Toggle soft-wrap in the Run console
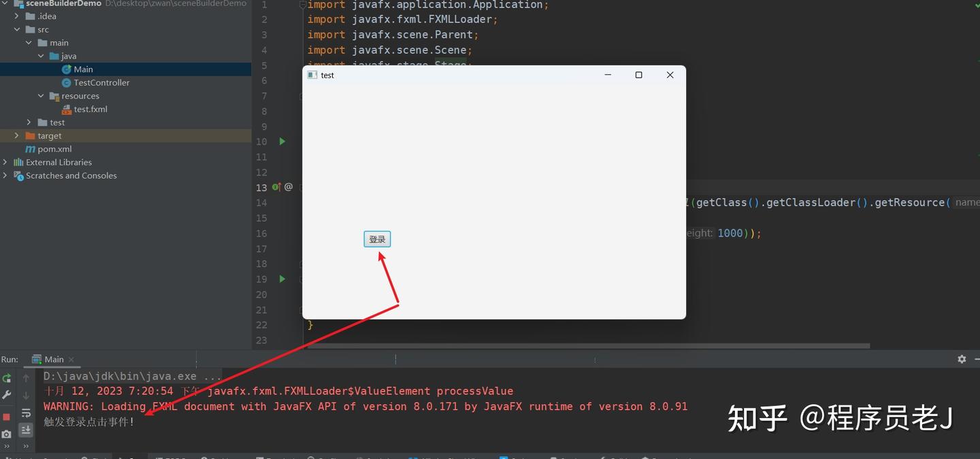This screenshot has height=459, width=980. click(26, 413)
